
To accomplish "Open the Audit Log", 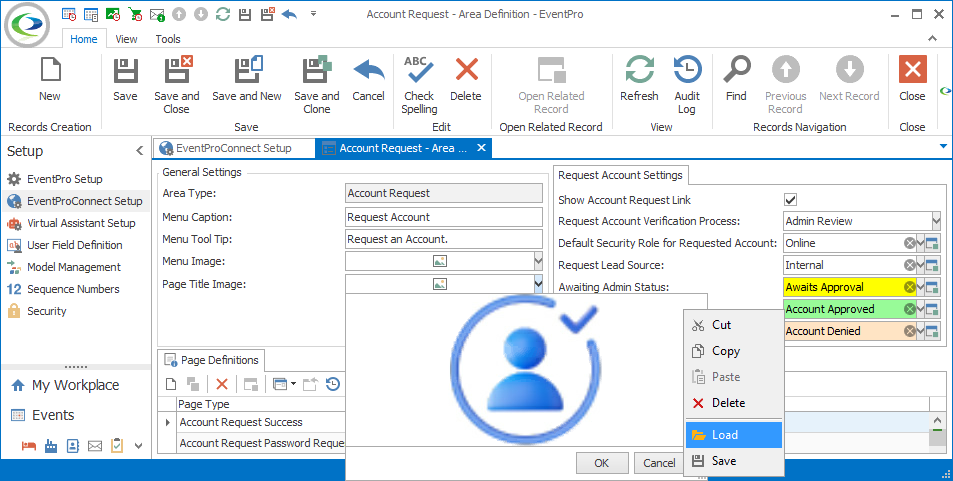I will (687, 85).
